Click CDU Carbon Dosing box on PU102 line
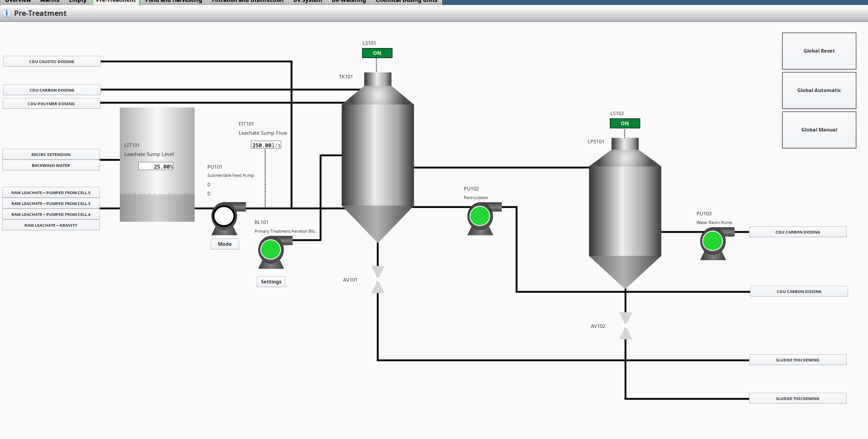 tap(799, 291)
